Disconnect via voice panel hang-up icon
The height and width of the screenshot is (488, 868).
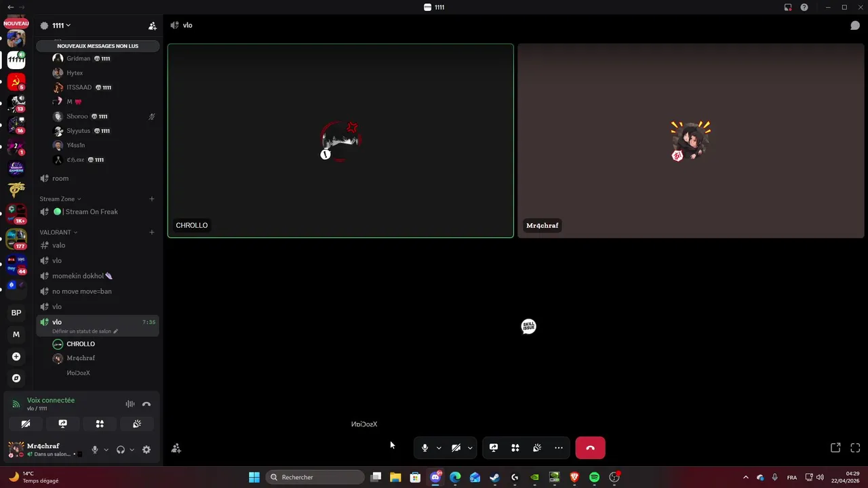coord(146,404)
